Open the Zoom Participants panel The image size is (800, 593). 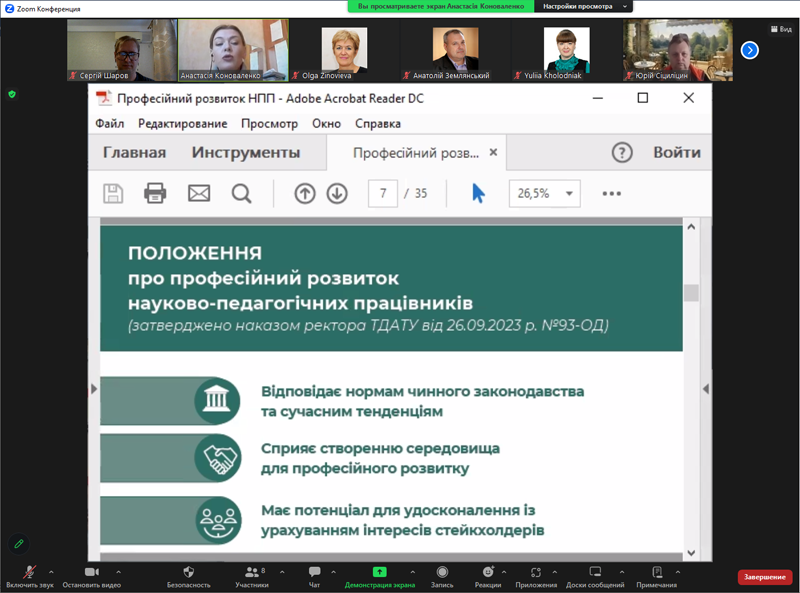point(252,577)
